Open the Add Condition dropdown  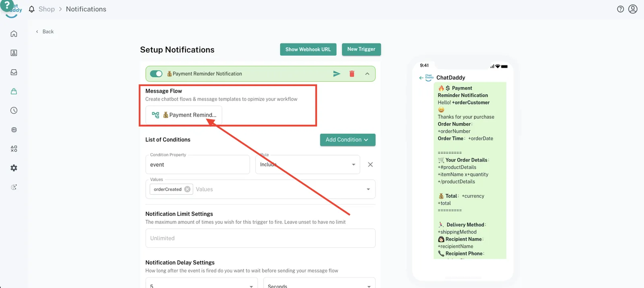click(347, 140)
